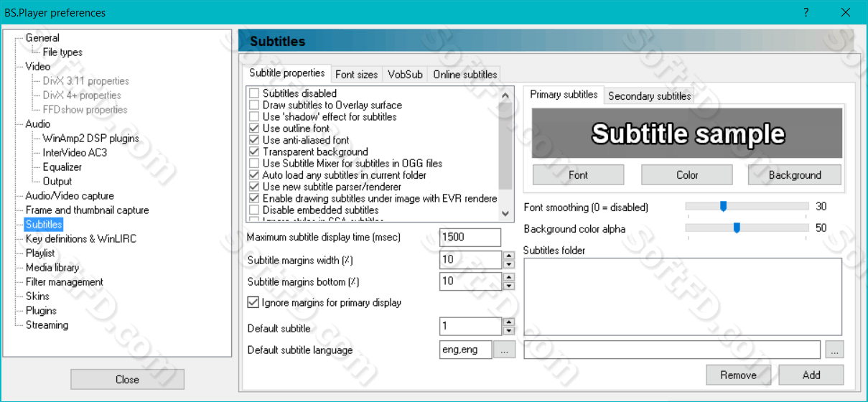Open Media library preferences
868x402 pixels.
(52, 268)
